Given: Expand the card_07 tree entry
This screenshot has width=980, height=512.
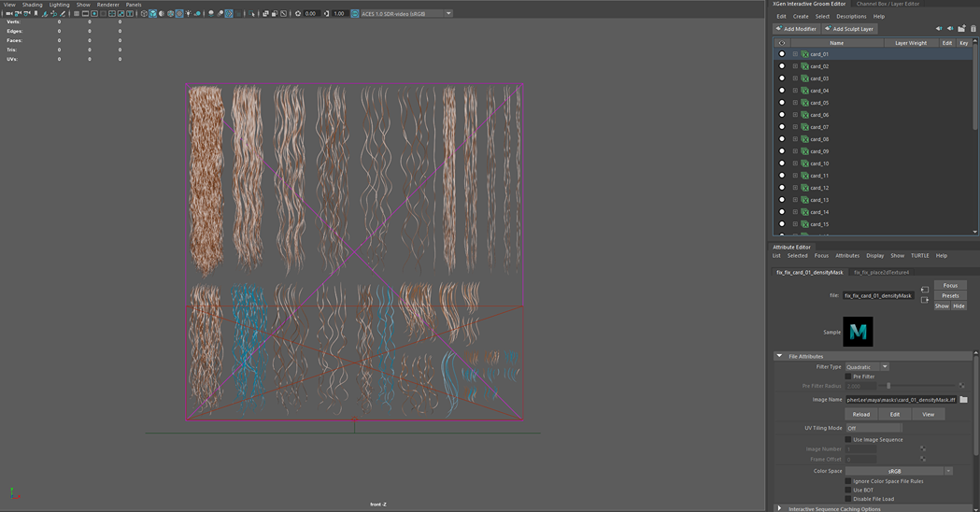Looking at the screenshot, I should point(795,127).
